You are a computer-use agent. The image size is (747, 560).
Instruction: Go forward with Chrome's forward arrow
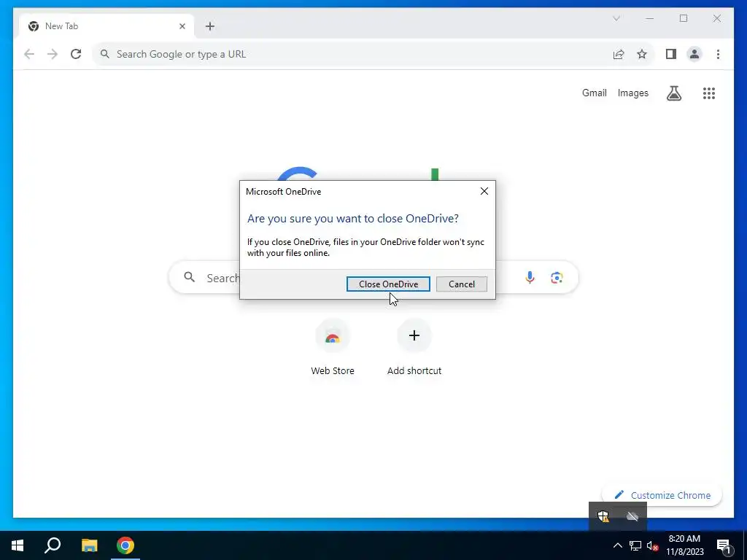coord(53,54)
